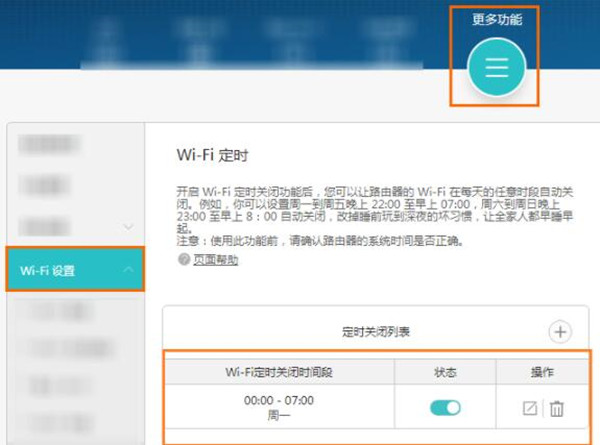Image resolution: width=600 pixels, height=445 pixels.
Task: Click the Wi-Fi 定时 page heading
Action: coord(212,155)
